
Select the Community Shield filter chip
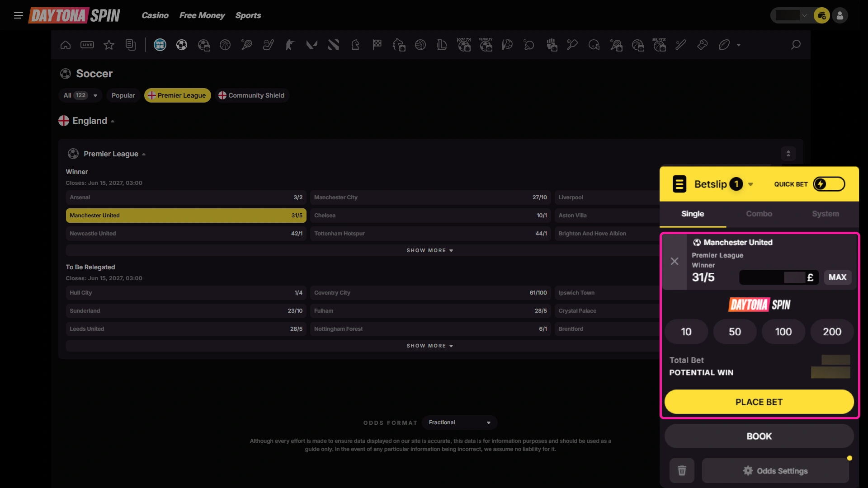(x=252, y=95)
